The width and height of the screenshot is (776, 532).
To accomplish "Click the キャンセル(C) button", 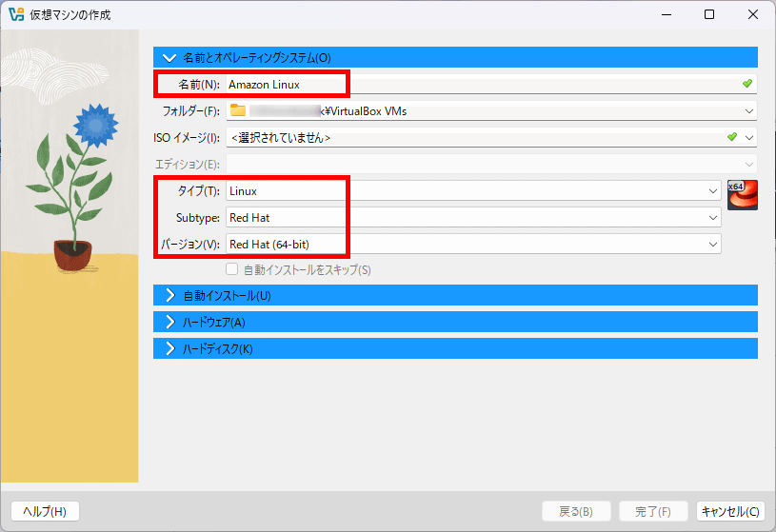I will point(730,511).
